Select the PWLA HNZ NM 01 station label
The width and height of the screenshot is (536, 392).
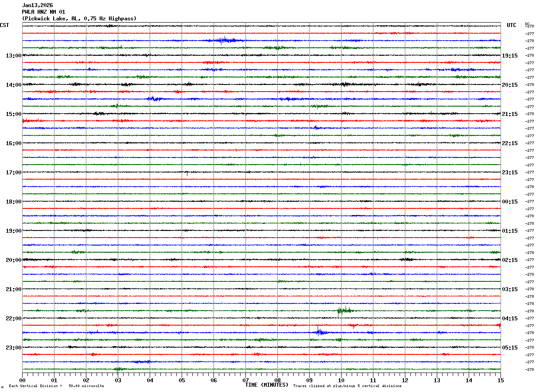click(43, 12)
